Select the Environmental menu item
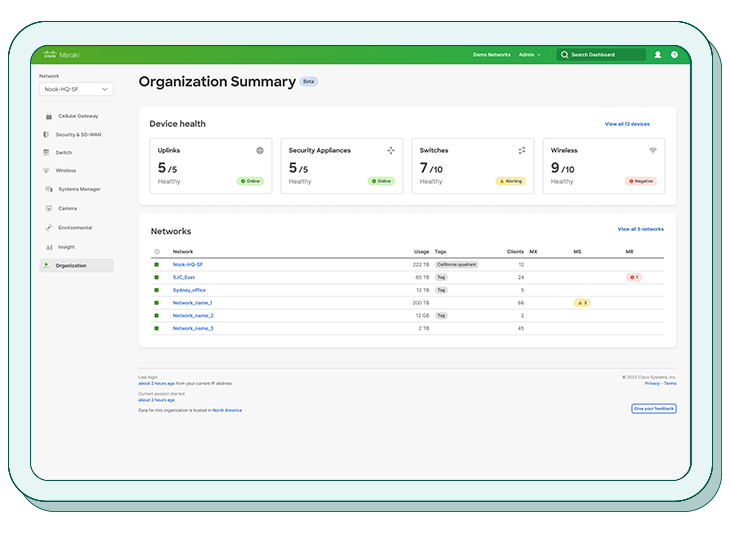 [75, 228]
